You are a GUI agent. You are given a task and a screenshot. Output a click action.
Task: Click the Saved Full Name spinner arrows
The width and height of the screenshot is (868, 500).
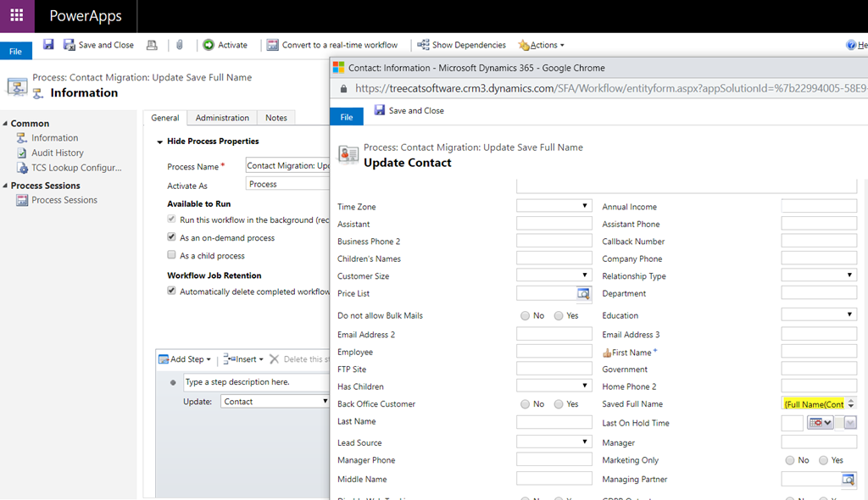[x=851, y=404]
